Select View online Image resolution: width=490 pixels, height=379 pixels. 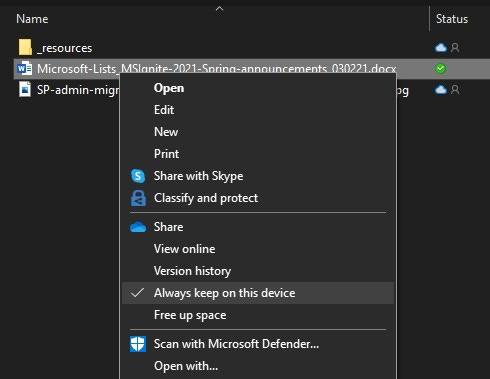(258, 249)
